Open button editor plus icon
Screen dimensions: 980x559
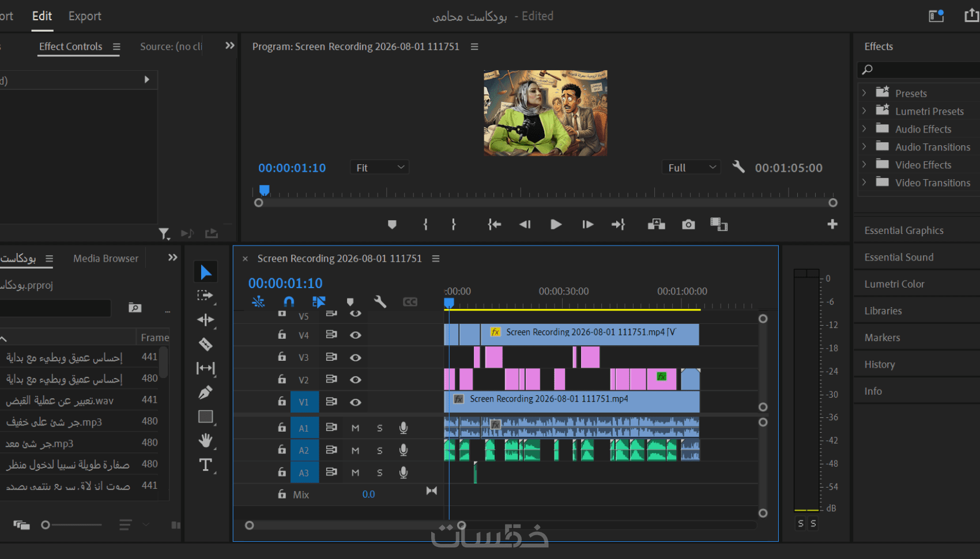832,224
